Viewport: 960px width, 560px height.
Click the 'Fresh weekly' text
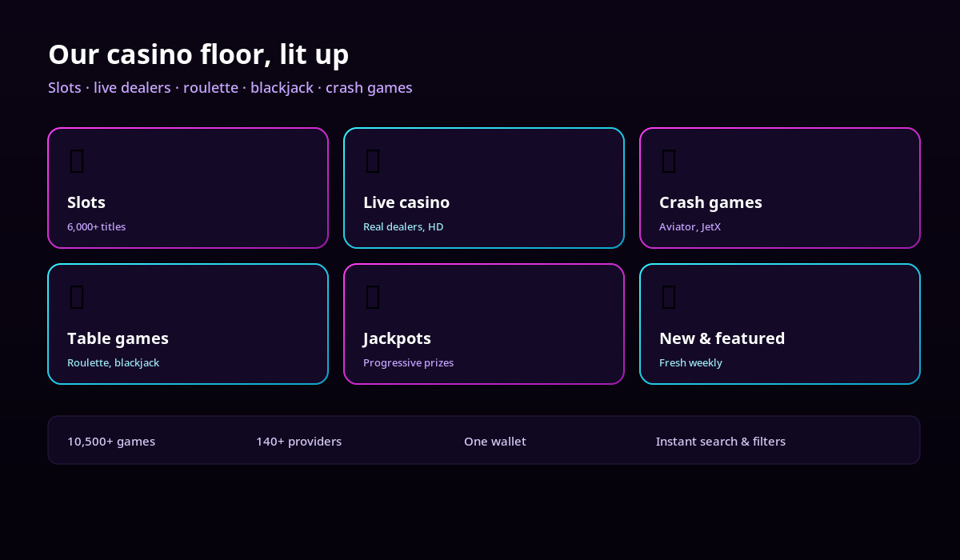click(690, 363)
